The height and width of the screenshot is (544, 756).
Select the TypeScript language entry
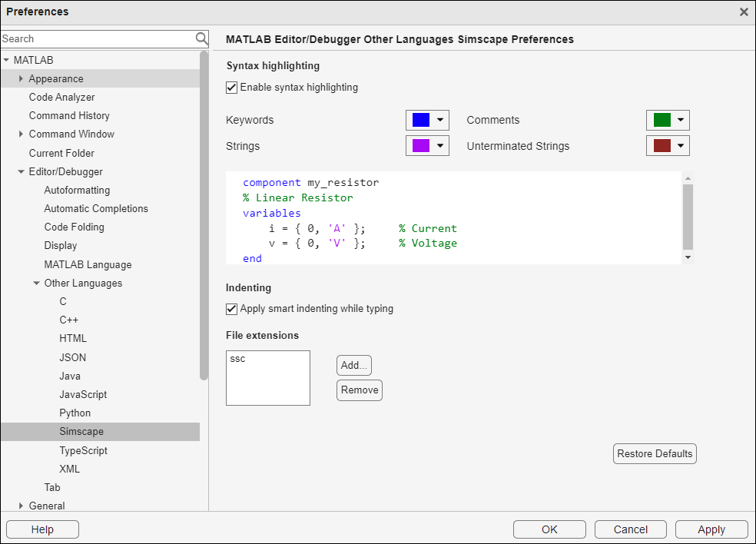click(x=83, y=450)
